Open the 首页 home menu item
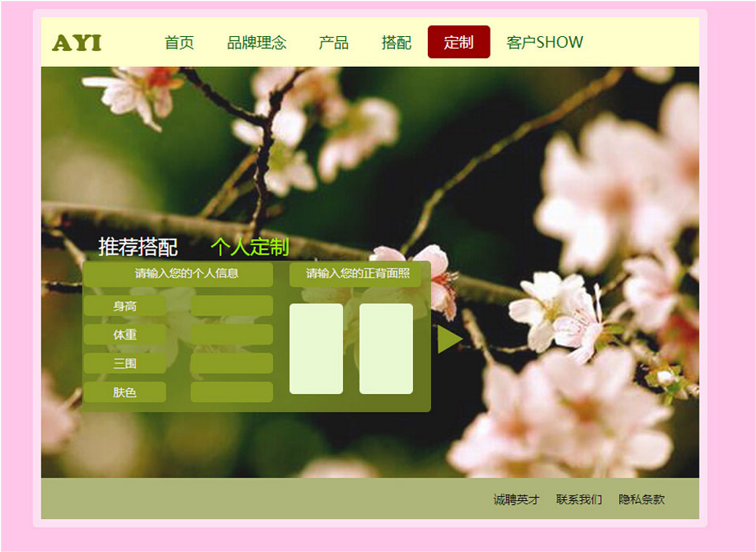The width and height of the screenshot is (756, 552). click(179, 42)
